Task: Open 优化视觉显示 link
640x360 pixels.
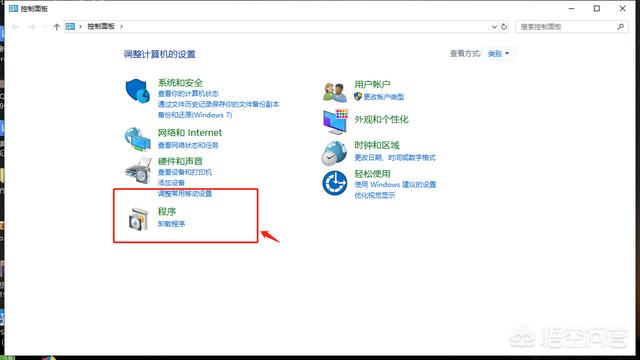Action: [374, 195]
